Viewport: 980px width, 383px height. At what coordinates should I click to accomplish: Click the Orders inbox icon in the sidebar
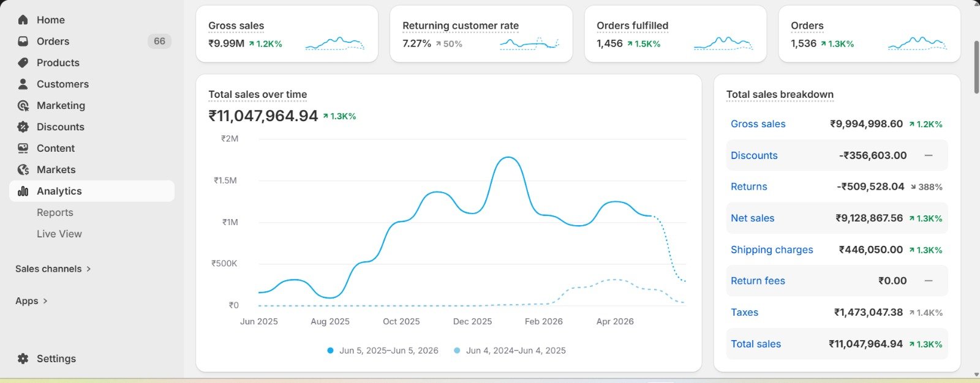[23, 41]
